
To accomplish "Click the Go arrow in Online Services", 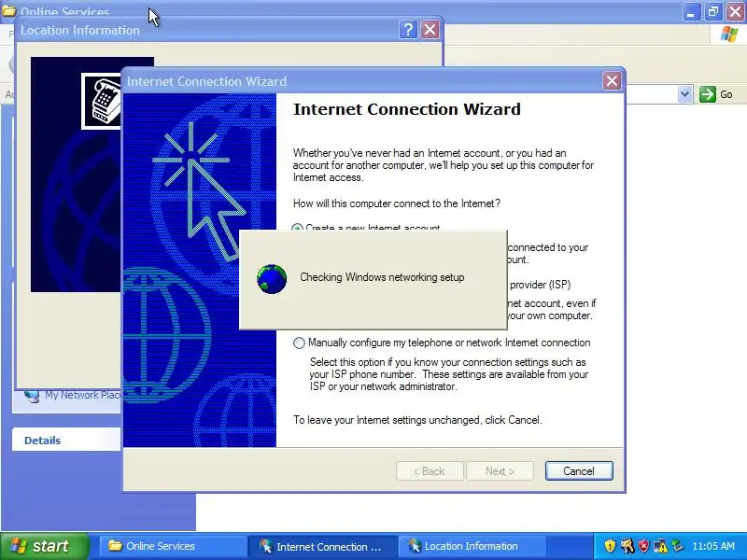I will pyautogui.click(x=708, y=94).
